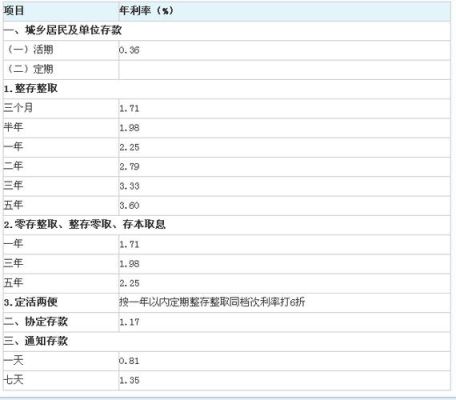
Task: Click the 3.定活两便 row label
Action: [31, 302]
